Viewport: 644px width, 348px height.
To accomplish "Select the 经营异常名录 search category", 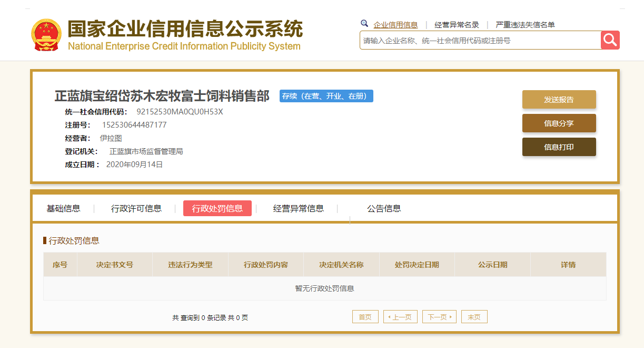I will click(457, 25).
